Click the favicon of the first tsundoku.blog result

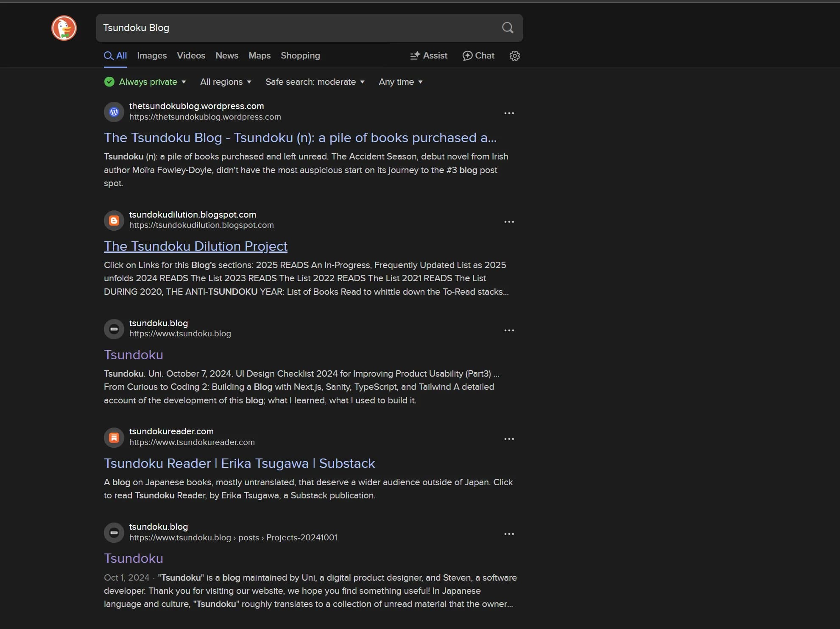click(x=114, y=329)
